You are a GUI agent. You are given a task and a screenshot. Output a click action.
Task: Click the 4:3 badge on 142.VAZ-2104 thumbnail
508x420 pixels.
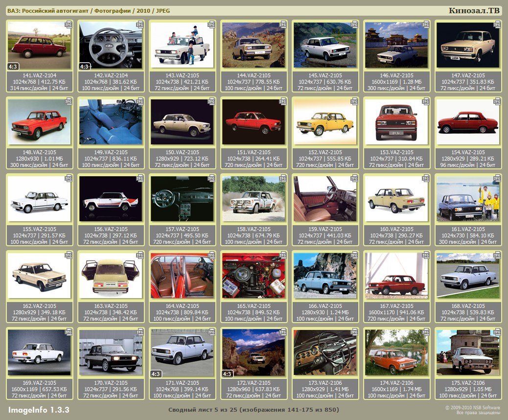(x=85, y=67)
